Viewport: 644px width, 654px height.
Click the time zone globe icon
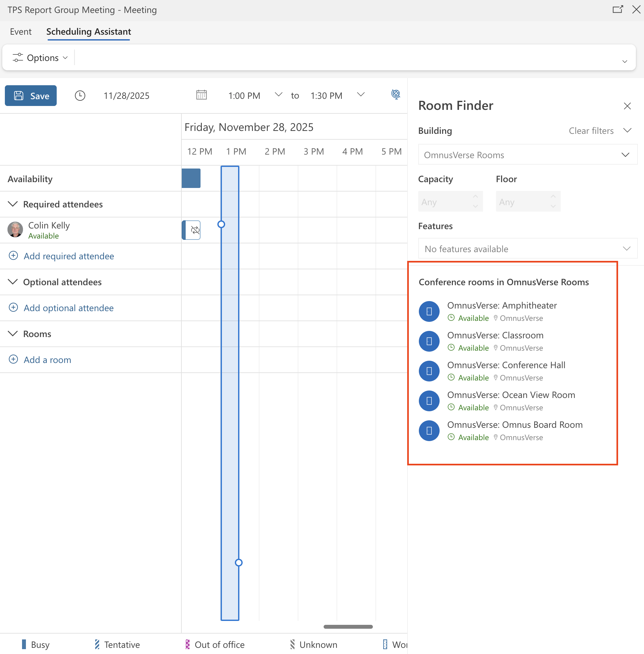396,94
